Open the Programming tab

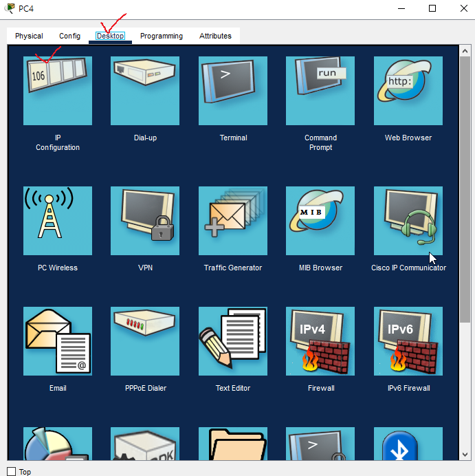[x=162, y=36]
